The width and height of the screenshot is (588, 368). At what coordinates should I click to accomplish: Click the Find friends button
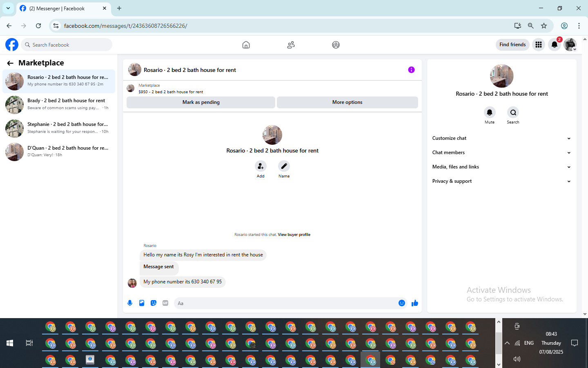(512, 45)
